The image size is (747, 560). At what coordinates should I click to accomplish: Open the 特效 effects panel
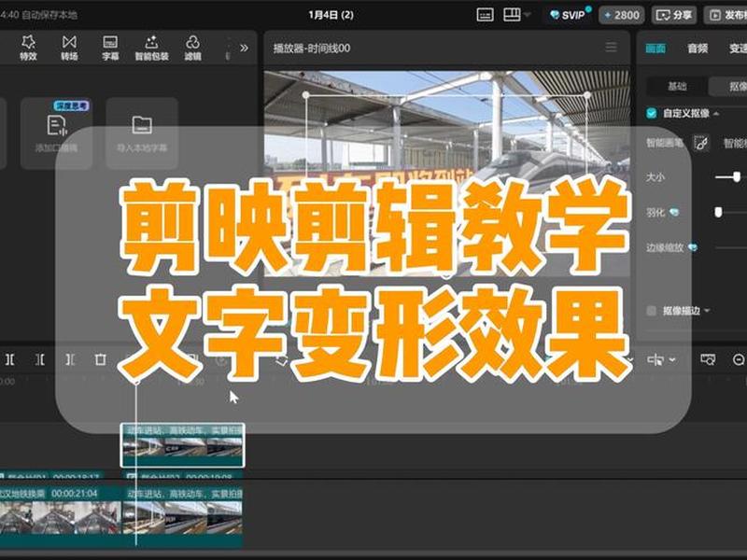tap(28, 48)
